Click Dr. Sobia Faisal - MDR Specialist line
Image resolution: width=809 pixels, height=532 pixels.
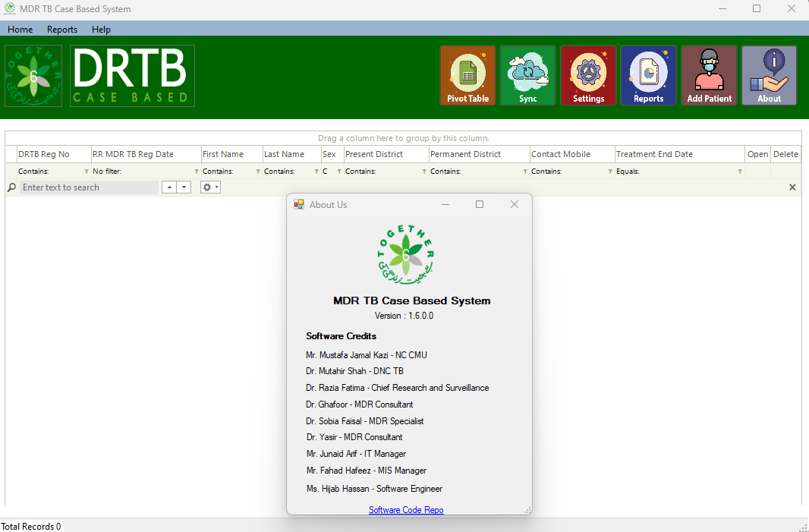coord(364,421)
